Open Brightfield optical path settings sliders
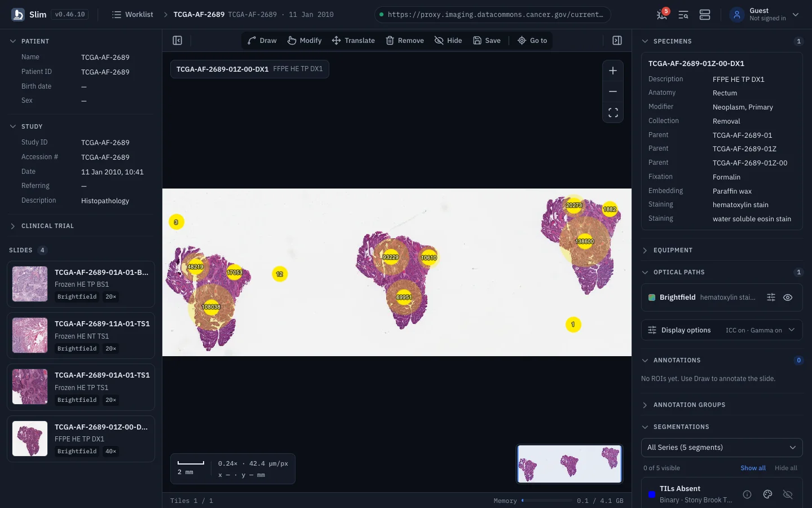This screenshot has height=508, width=812. coord(771,297)
